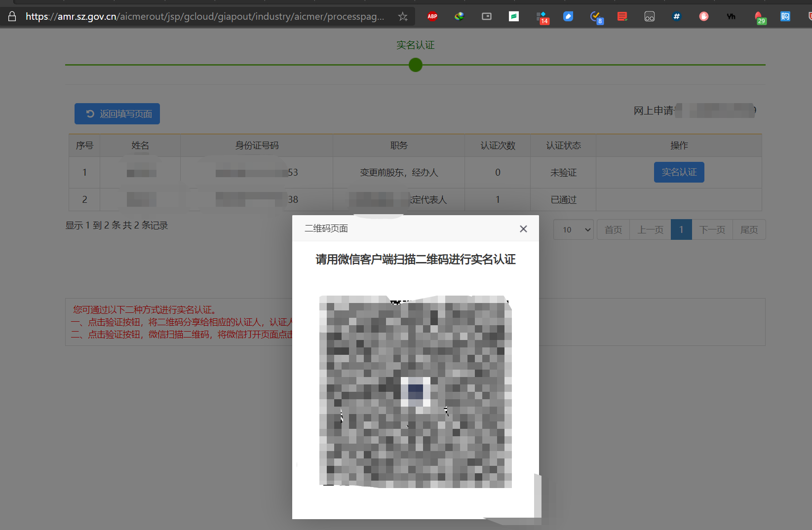Viewport: 812px width, 530px height.
Task: Open the picture-in-picture extension icon
Action: (487, 16)
